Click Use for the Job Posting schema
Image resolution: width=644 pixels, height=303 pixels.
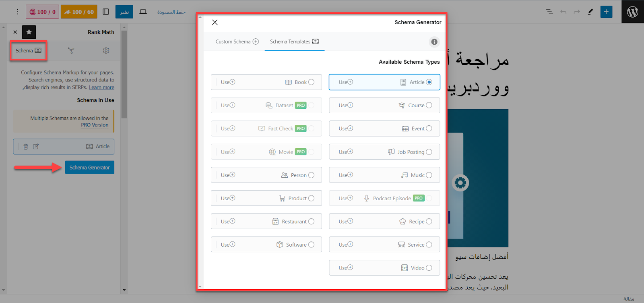[346, 152]
